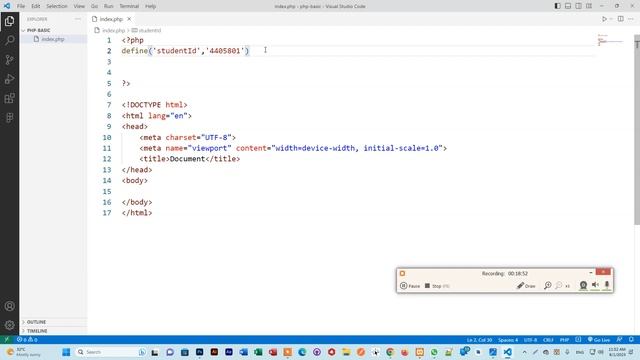
Task: Open the Edit menu
Action: click(36, 6)
